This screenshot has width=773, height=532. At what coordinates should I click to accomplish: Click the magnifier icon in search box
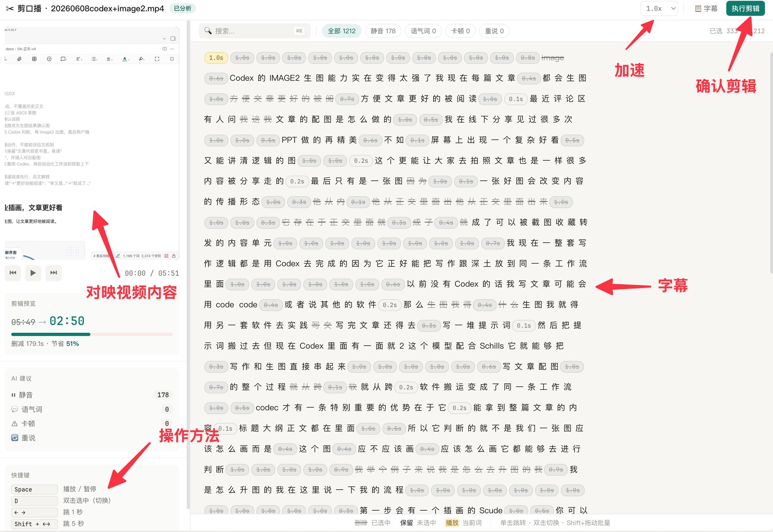pos(208,31)
